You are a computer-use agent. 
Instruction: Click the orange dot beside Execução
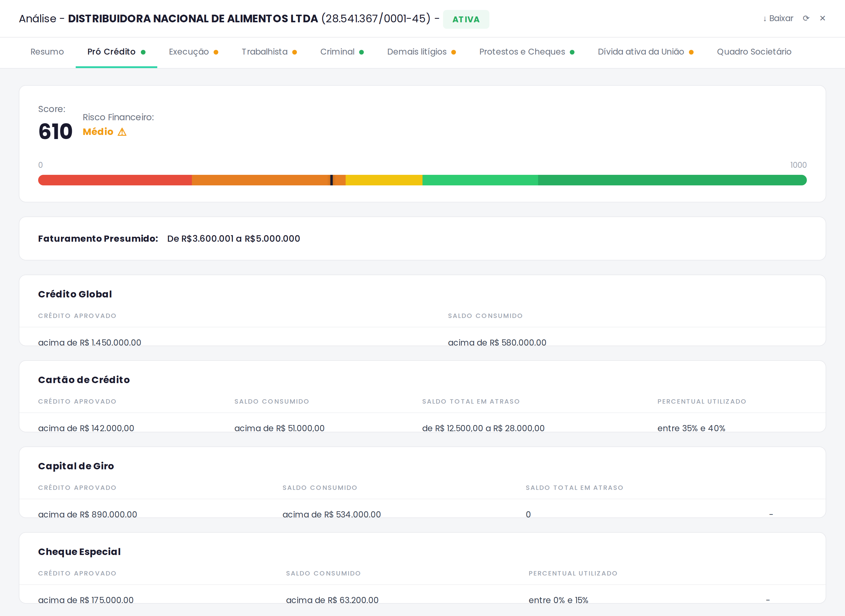point(216,52)
